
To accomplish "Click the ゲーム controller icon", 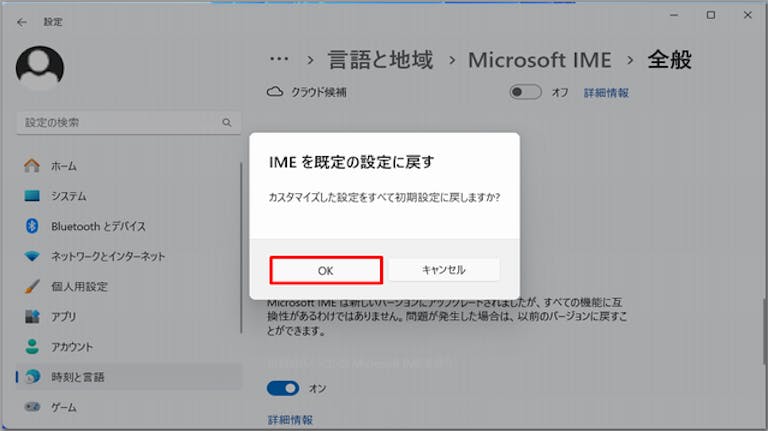I will (32, 407).
